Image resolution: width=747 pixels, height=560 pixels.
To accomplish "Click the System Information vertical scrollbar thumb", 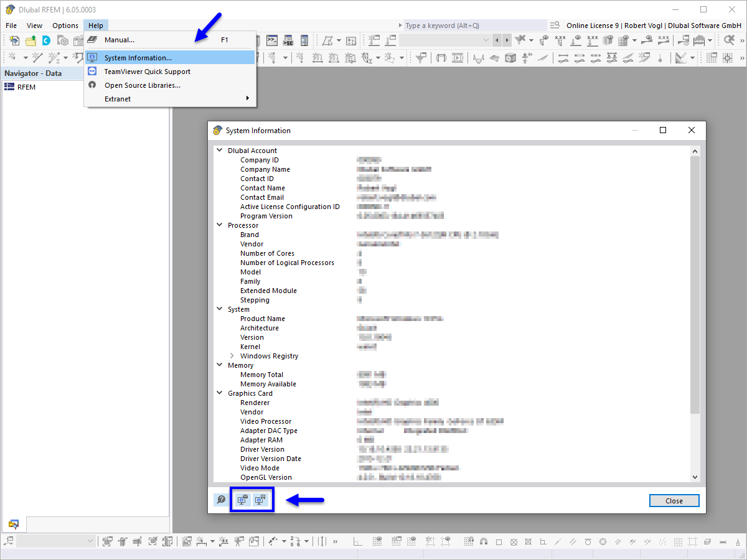I will point(695,284).
